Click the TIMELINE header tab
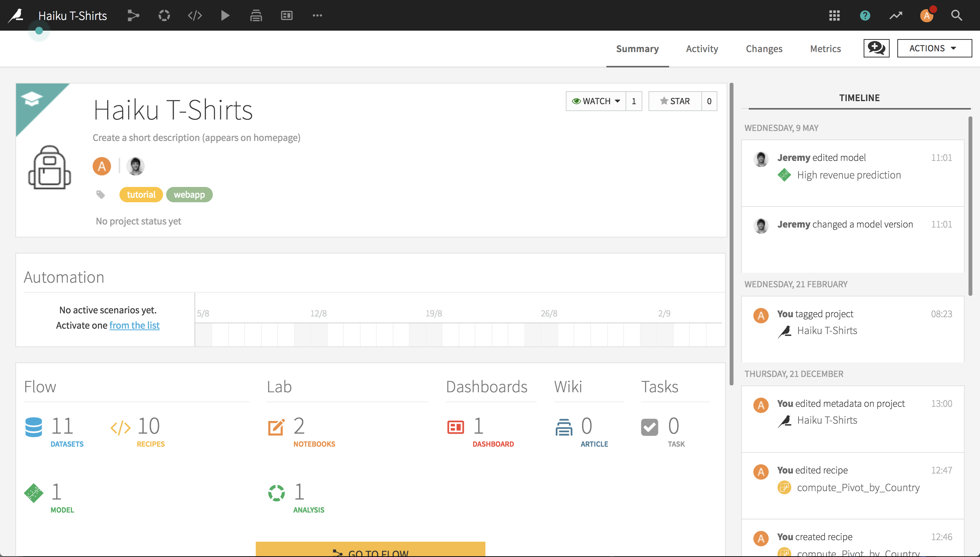This screenshot has height=557, width=980. pyautogui.click(x=859, y=98)
